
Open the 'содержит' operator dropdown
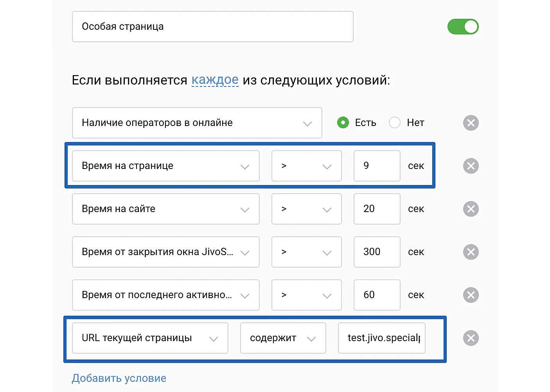[283, 338]
